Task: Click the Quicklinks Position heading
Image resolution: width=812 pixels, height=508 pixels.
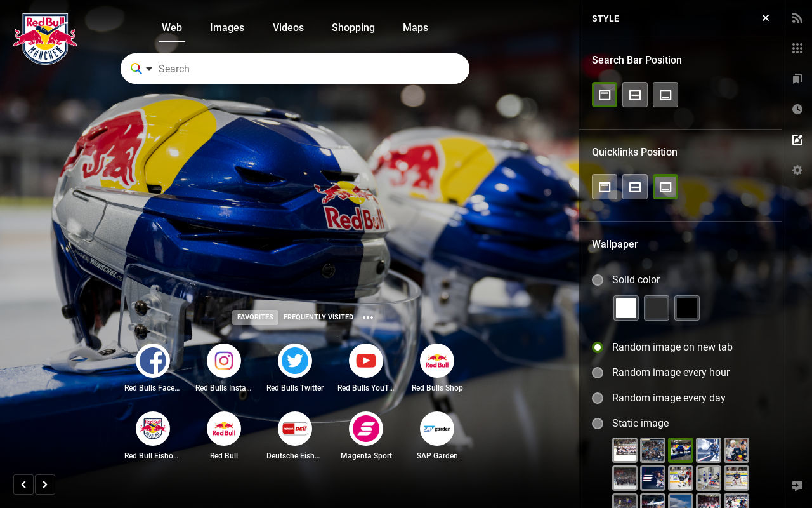Action: pos(634,152)
